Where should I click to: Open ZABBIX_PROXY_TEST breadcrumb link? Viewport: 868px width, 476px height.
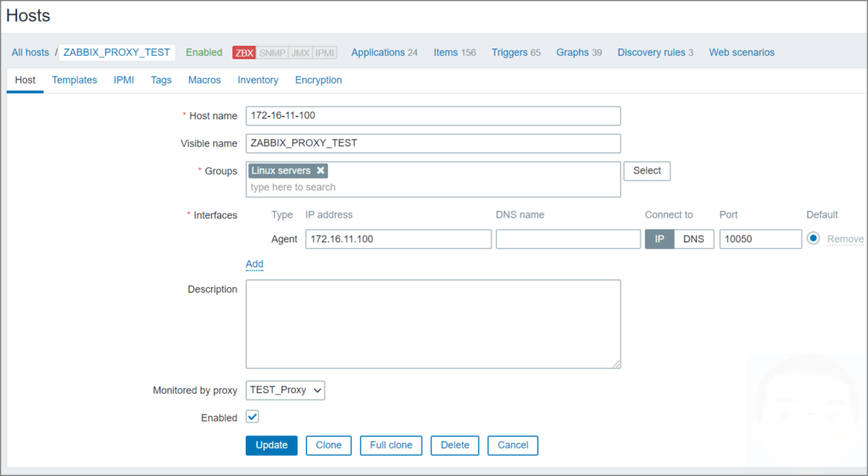[x=117, y=53]
